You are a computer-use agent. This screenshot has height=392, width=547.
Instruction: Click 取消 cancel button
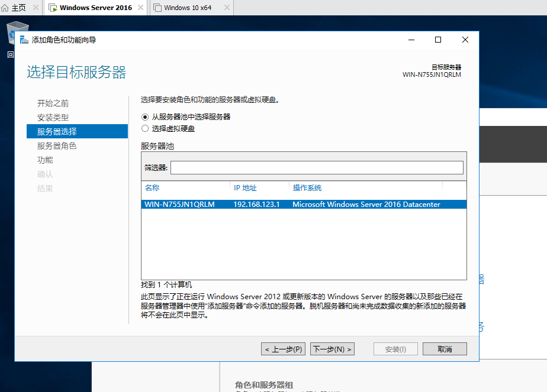tap(445, 349)
